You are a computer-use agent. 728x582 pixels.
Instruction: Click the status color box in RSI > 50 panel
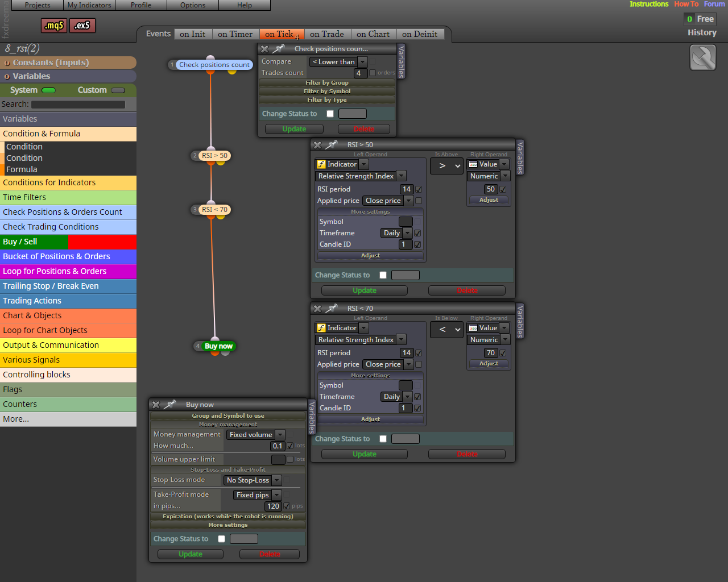(406, 275)
